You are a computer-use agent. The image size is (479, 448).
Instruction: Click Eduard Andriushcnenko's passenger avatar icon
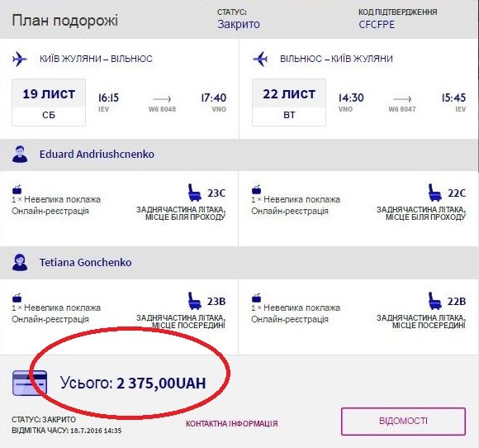point(20,154)
